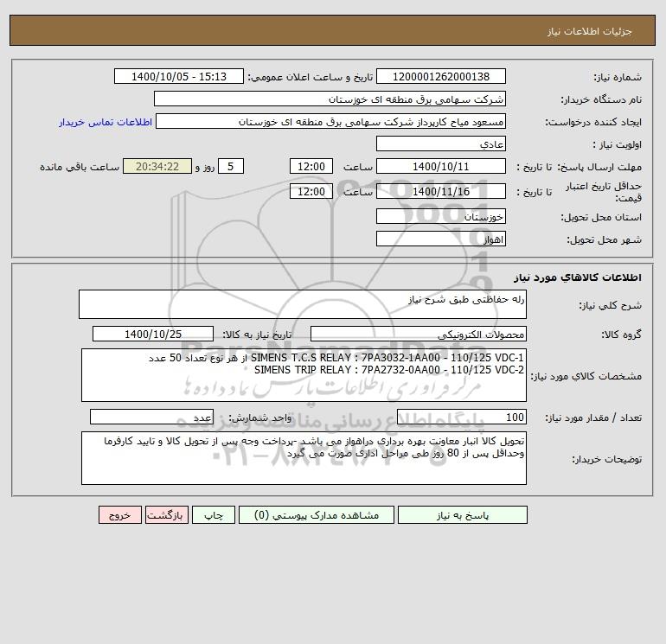Click the خروج exit button
The width and height of the screenshot is (666, 644).
(119, 515)
